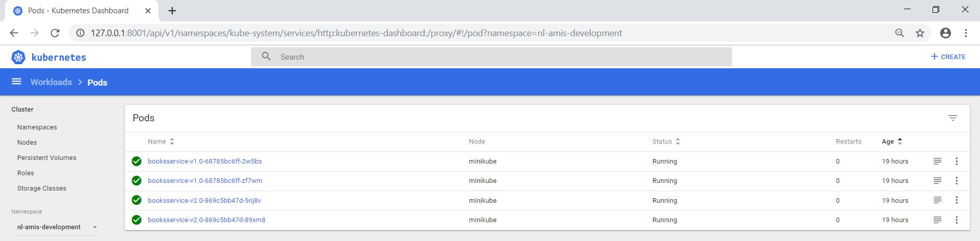The image size is (980, 241).
Task: Click the dashboard Search field
Action: coord(491,57)
